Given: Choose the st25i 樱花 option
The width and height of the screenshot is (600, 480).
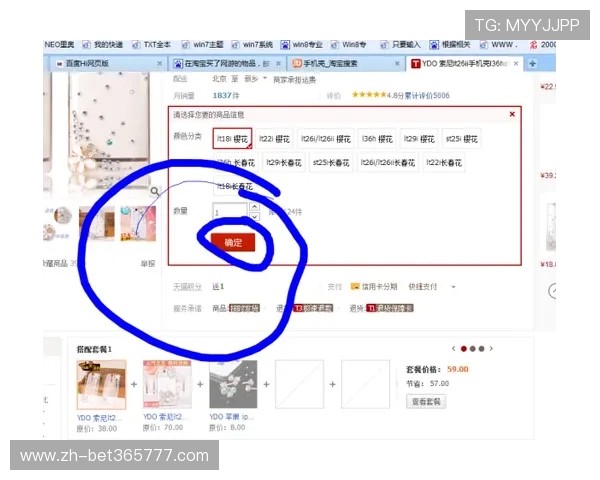Looking at the screenshot, I should 461,139.
